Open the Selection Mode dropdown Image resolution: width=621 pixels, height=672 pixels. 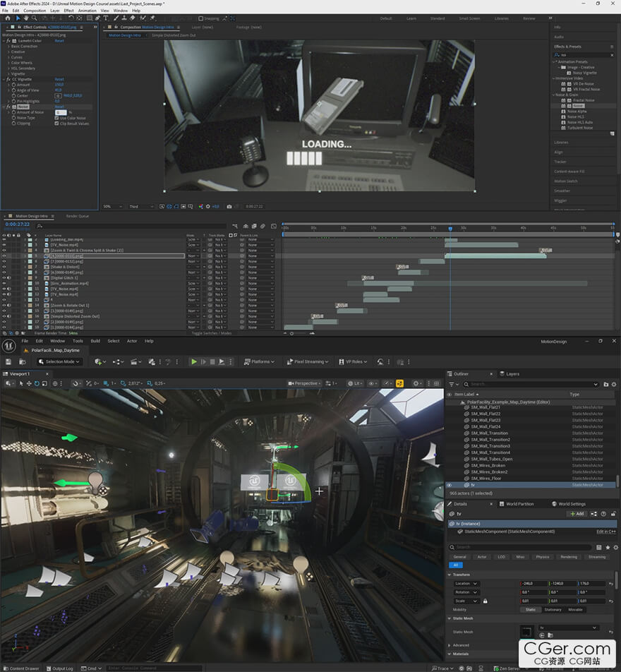tap(59, 361)
